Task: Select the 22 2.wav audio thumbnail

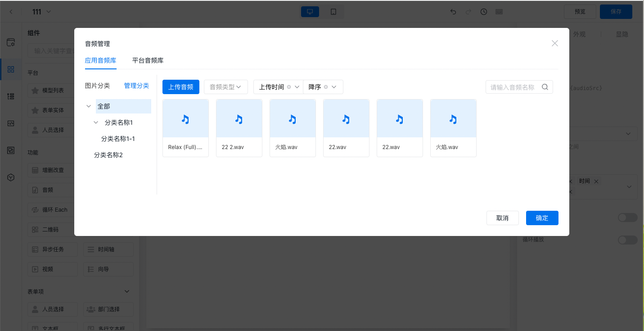Action: pos(239,119)
